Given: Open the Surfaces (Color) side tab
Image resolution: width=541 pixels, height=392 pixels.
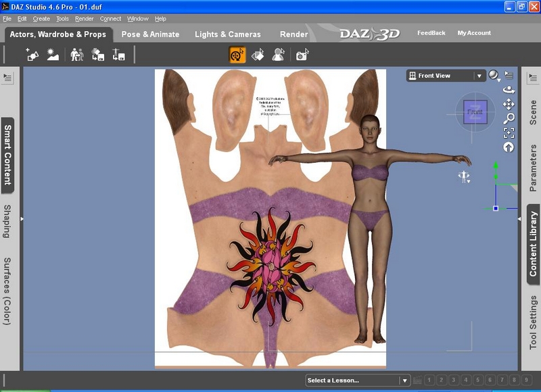Looking at the screenshot, I should (x=7, y=291).
